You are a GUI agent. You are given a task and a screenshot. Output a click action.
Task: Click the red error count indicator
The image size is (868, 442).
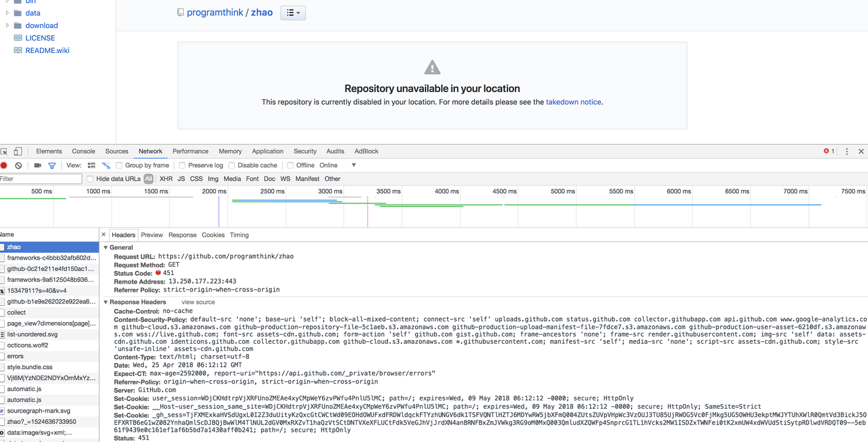coord(829,151)
